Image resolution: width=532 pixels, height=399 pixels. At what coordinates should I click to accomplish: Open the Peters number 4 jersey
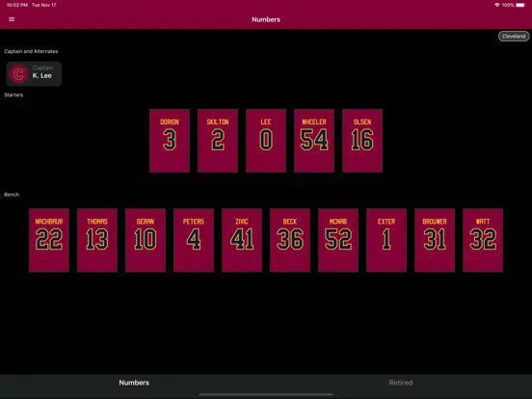tap(194, 240)
